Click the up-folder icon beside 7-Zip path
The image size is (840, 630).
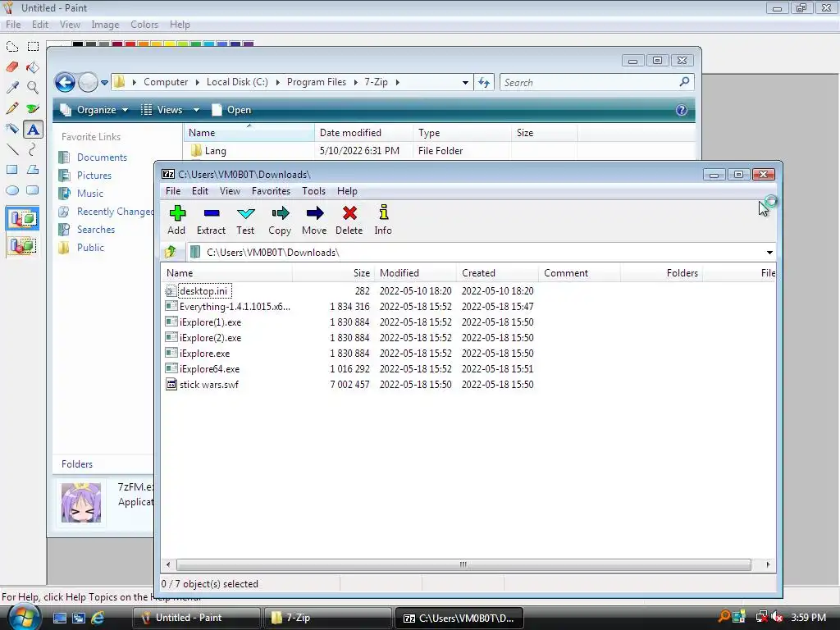(171, 252)
